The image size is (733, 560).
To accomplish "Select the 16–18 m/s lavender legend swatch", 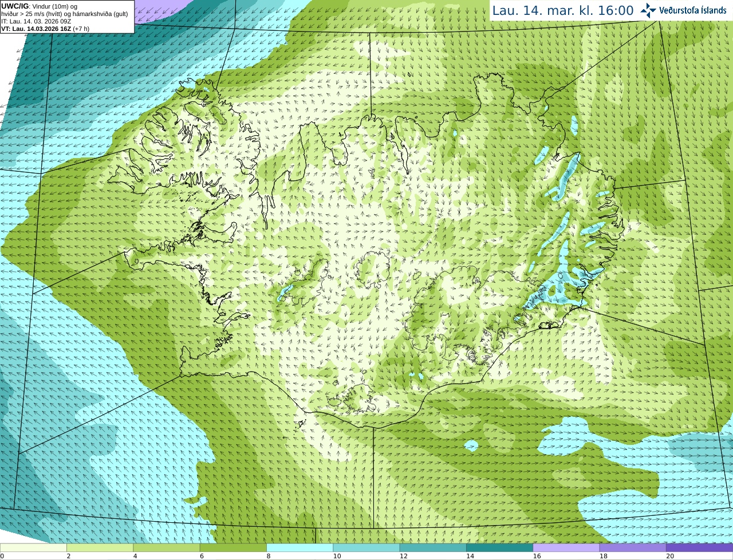I will (x=566, y=548).
